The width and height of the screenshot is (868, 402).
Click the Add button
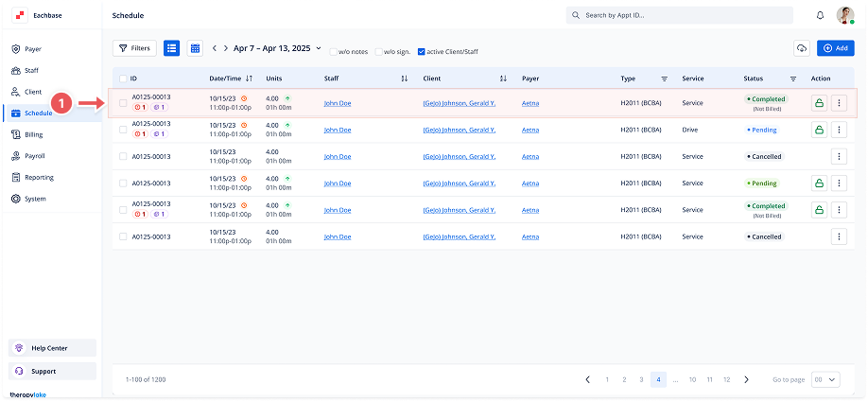point(835,48)
